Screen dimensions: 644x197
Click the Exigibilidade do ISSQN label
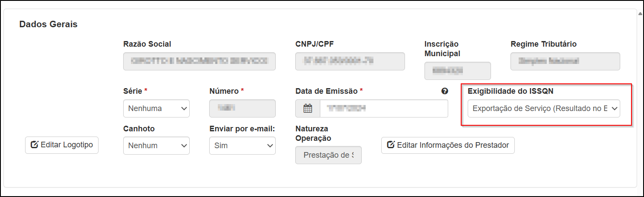tap(510, 91)
